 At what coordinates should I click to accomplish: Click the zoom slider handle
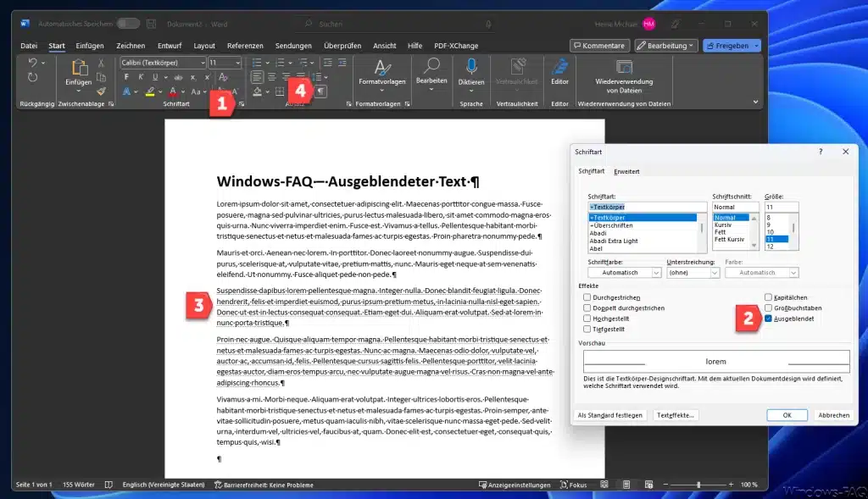698,484
